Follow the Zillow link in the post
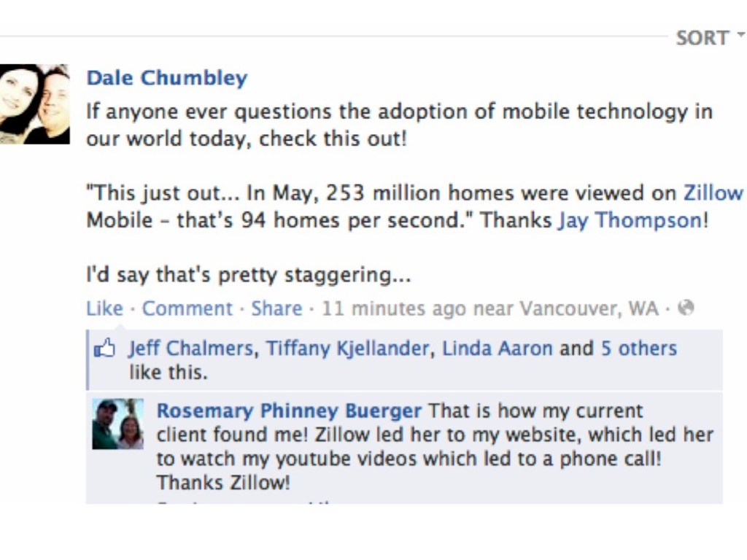The width and height of the screenshot is (747, 560). pyautogui.click(x=713, y=193)
